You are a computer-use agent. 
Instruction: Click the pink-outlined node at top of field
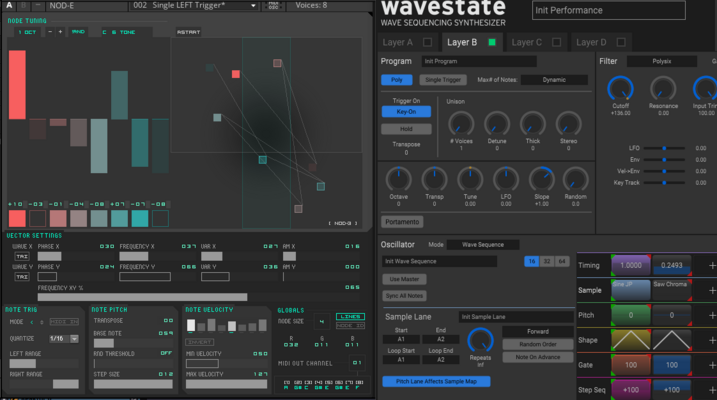[277, 63]
